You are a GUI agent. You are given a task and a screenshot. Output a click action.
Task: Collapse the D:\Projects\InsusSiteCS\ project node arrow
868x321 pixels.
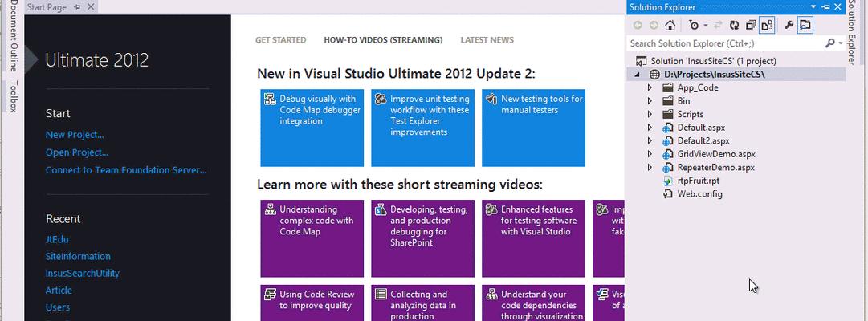tap(638, 75)
